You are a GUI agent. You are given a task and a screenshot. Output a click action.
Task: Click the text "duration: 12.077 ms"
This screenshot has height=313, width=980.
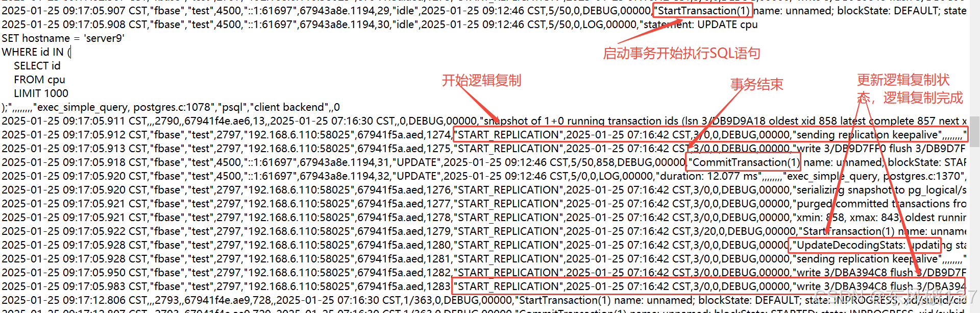[x=709, y=176]
